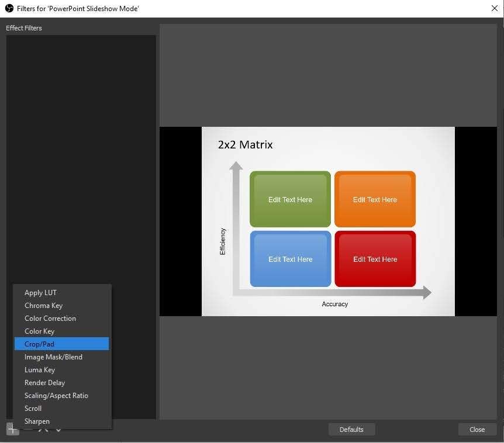Image resolution: width=504 pixels, height=443 pixels.
Task: Select Apply LUT from the filter menu
Action: 40,293
